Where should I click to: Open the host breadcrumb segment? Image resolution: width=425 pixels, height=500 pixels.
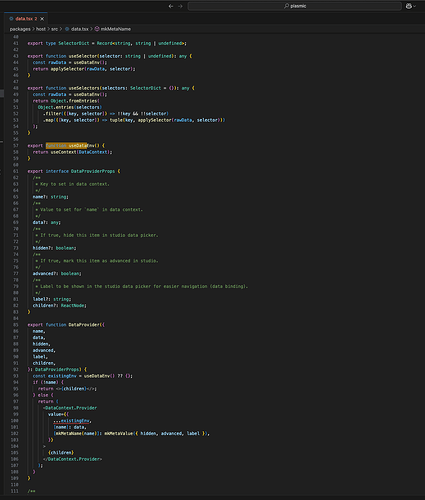(x=41, y=29)
